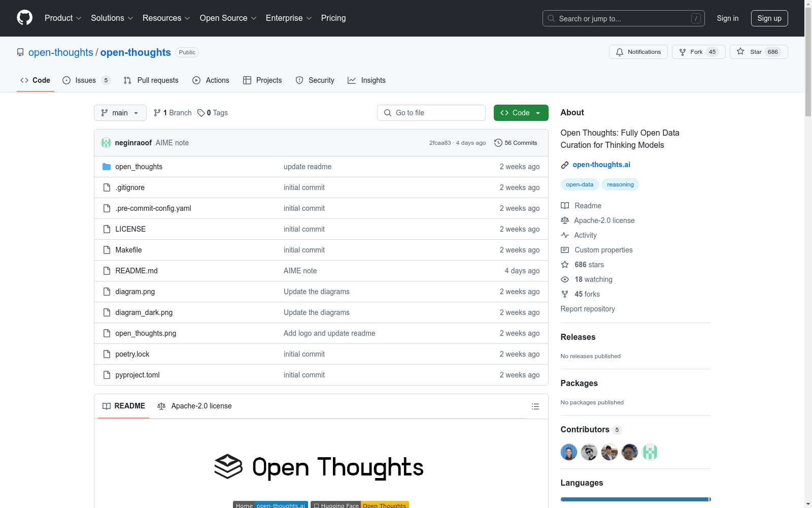Click the Sign in link
The height and width of the screenshot is (508, 812).
(728, 18)
